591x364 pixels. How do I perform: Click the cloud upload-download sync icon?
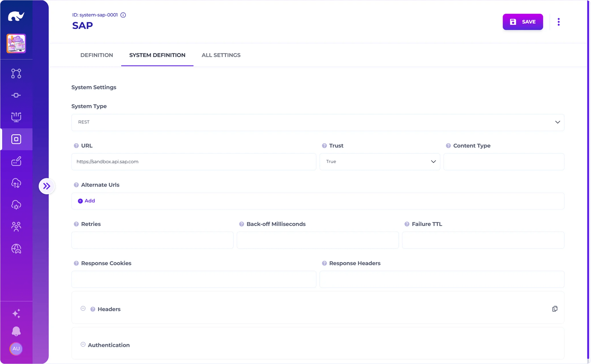point(16,183)
